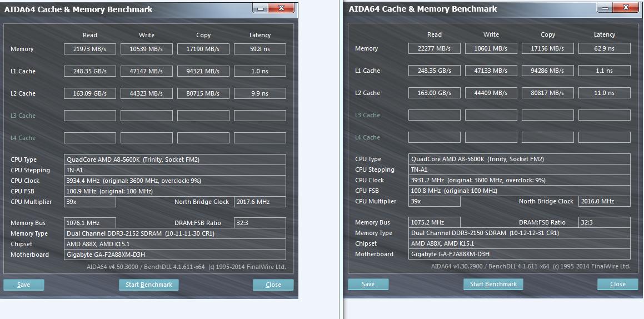Select Memory Read value 21973 MB/s
This screenshot has width=644, height=319.
[x=90, y=49]
